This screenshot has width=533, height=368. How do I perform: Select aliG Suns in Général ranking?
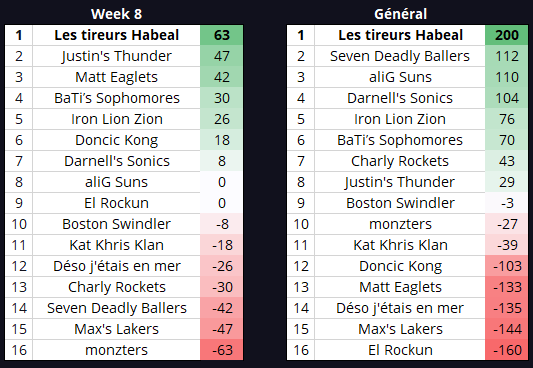(400, 77)
